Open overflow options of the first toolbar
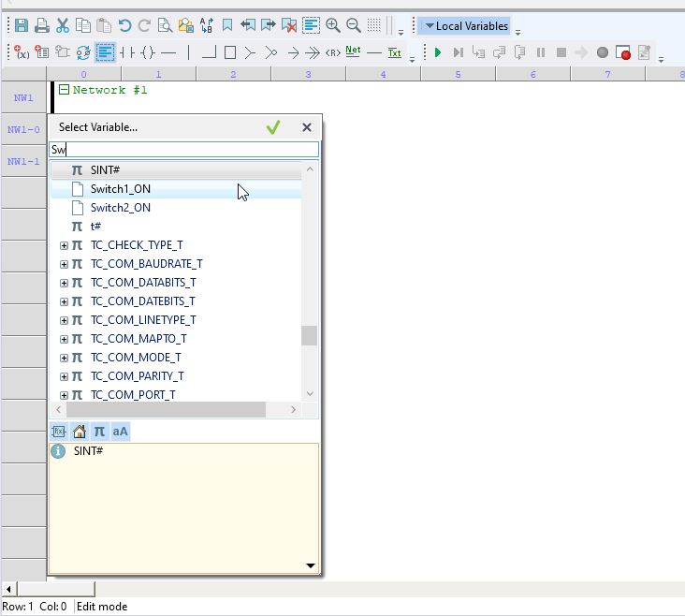 401,33
